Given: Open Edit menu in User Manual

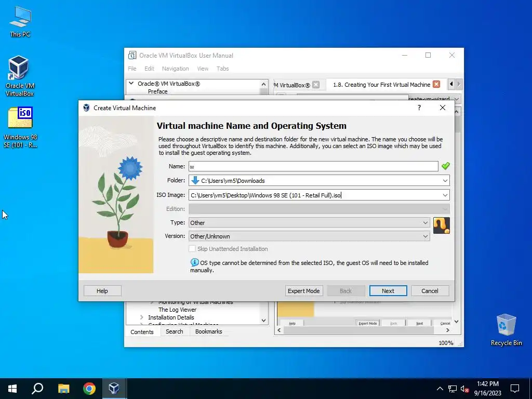Looking at the screenshot, I should coord(149,69).
